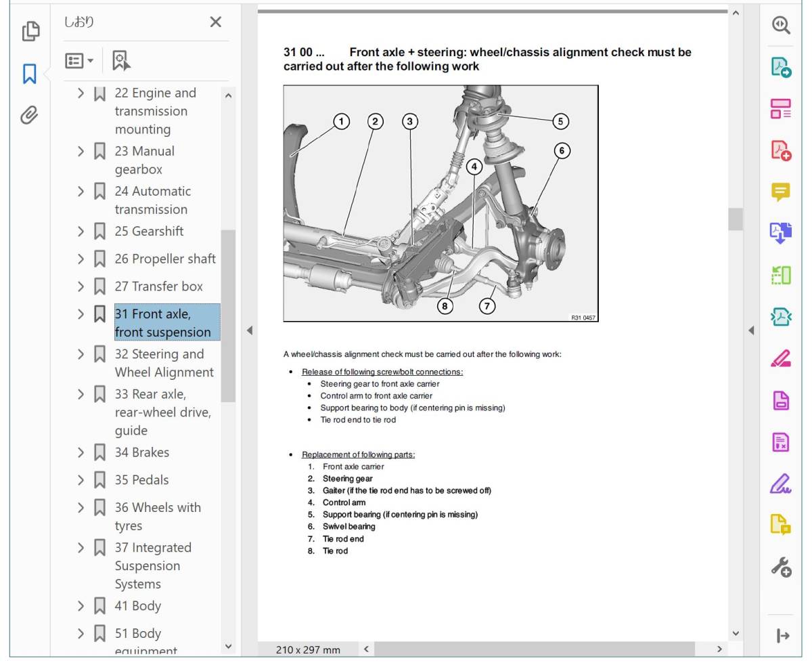Select bookmark '22 Engine and transmission mounting'
This screenshot has height=667, width=812.
click(155, 111)
